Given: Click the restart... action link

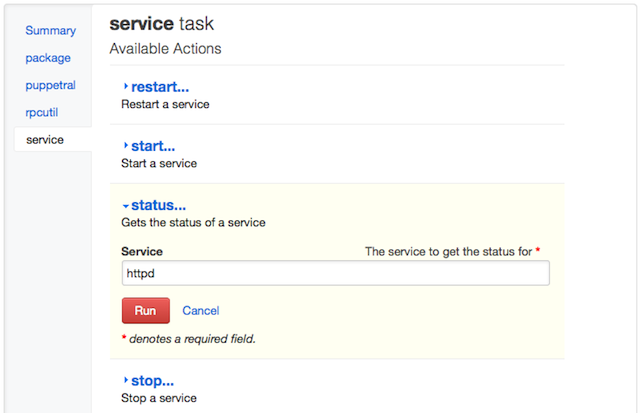Looking at the screenshot, I should 160,87.
